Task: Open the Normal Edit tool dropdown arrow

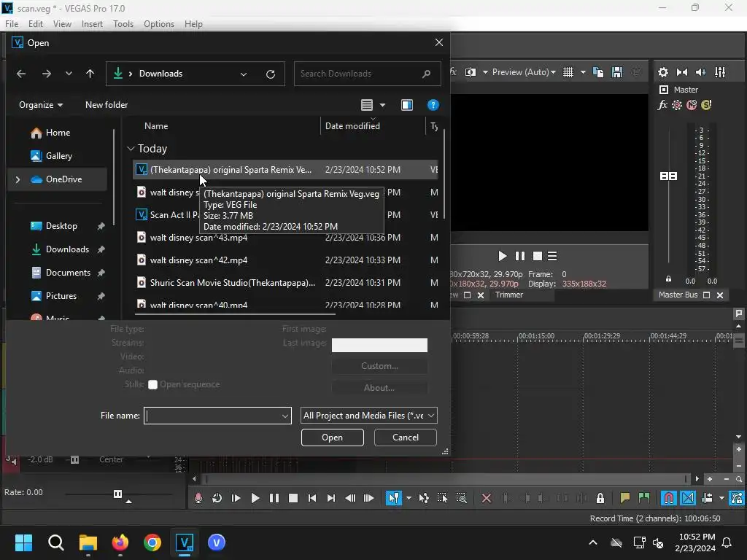Action: [409, 498]
